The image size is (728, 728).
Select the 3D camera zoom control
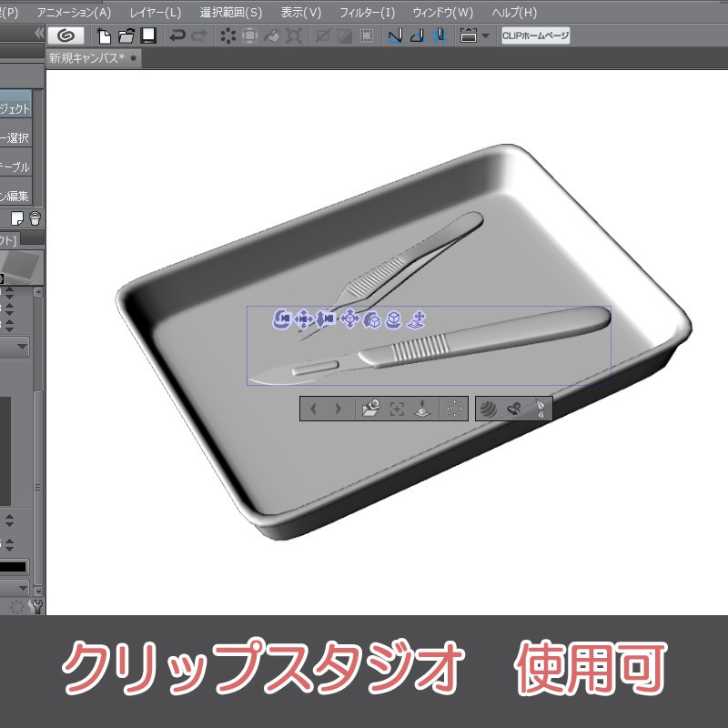[x=325, y=319]
